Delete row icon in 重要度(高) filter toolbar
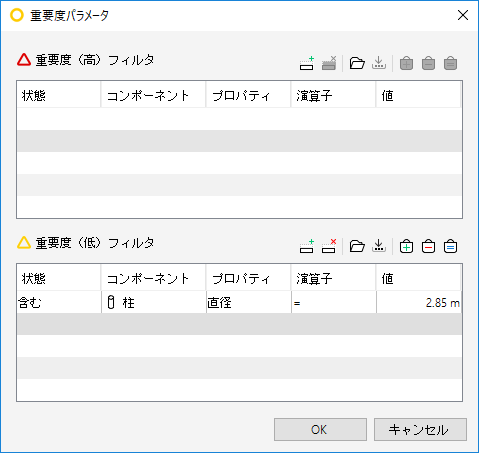This screenshot has width=479, height=453. tap(329, 63)
